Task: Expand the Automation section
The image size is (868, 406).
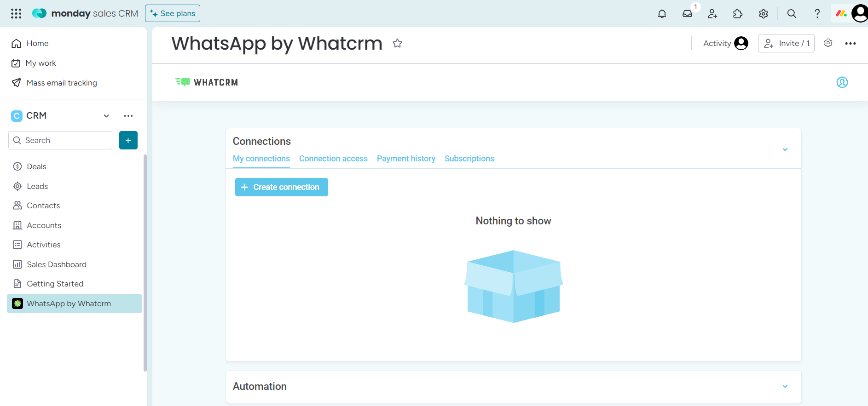Action: point(785,386)
